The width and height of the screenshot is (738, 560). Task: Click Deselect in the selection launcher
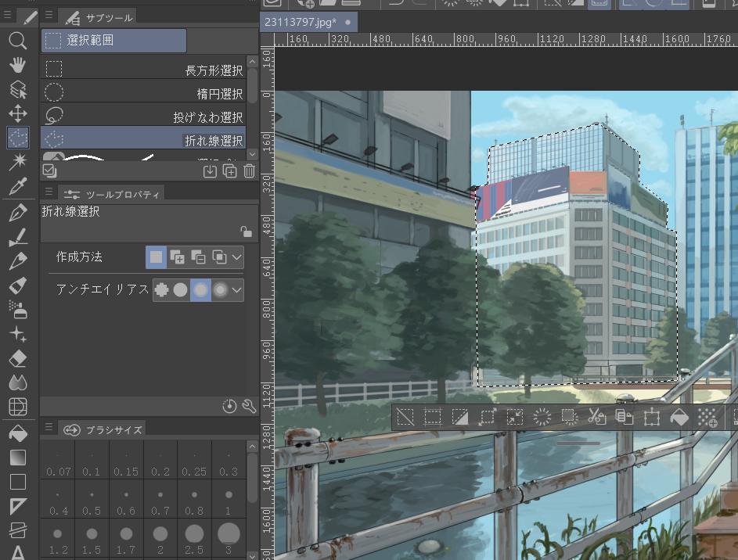coord(405,417)
